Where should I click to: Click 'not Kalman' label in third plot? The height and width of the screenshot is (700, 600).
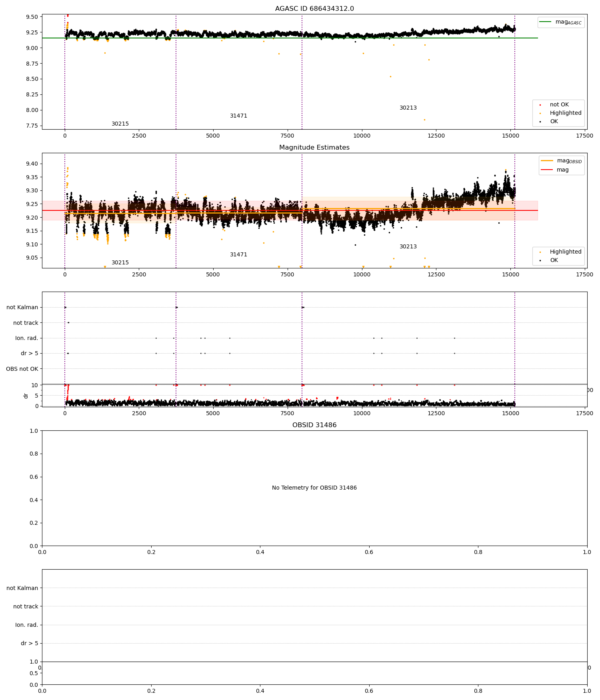pos(22,308)
